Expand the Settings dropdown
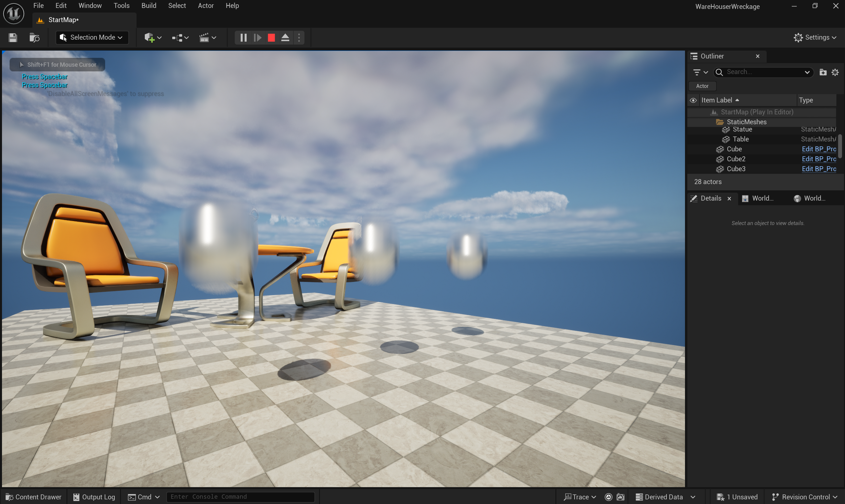The width and height of the screenshot is (845, 504). [x=815, y=37]
